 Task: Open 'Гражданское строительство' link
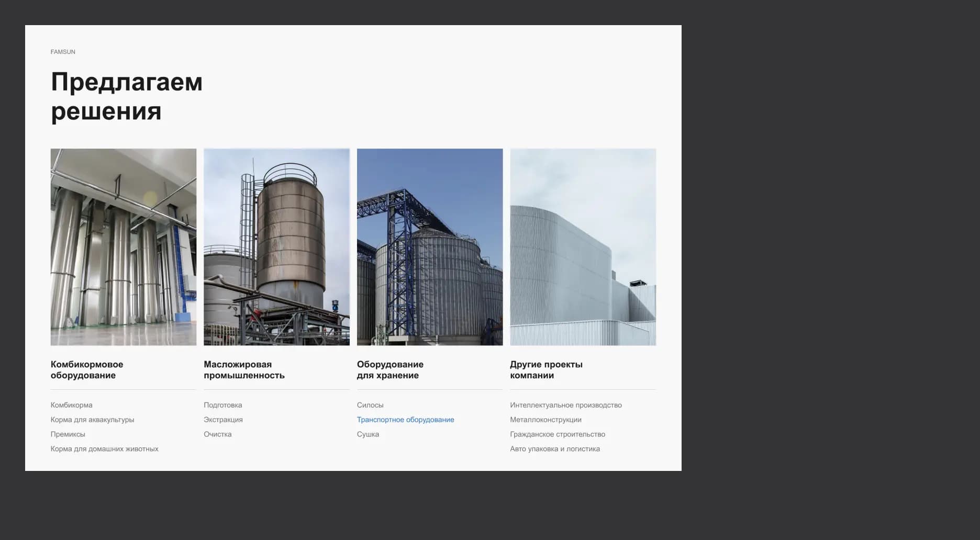(558, 434)
